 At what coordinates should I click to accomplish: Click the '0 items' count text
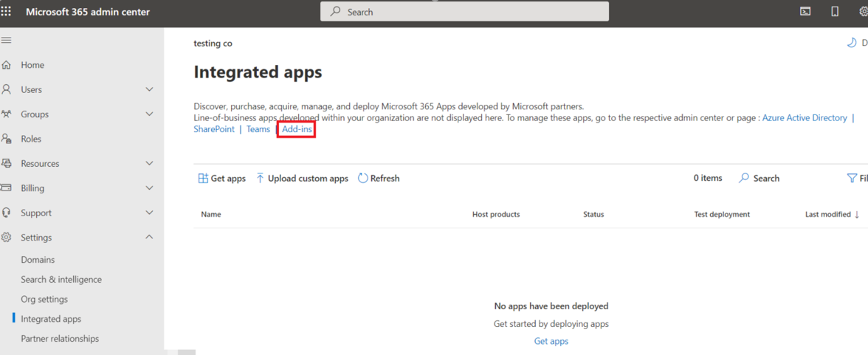point(708,178)
